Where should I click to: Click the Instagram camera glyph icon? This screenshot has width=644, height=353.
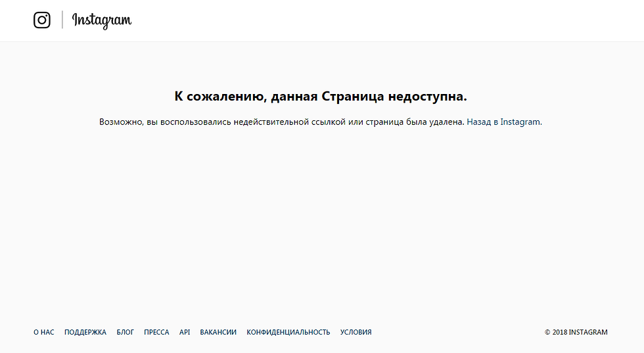[42, 20]
